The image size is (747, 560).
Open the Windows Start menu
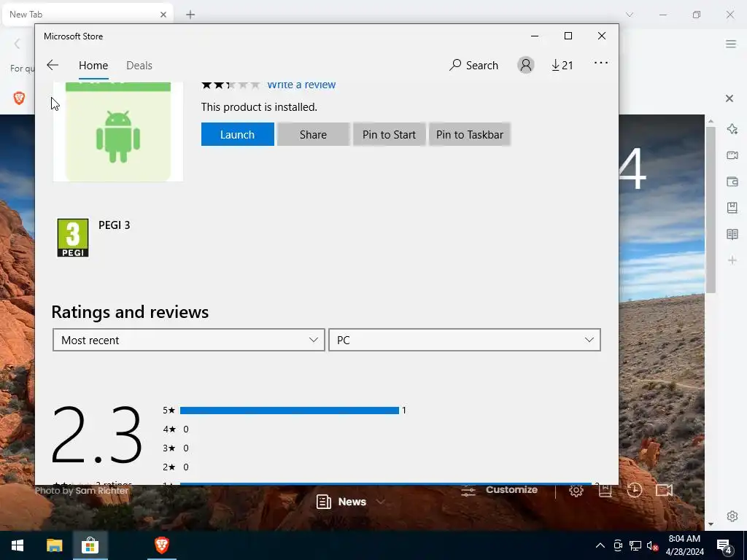(18, 545)
